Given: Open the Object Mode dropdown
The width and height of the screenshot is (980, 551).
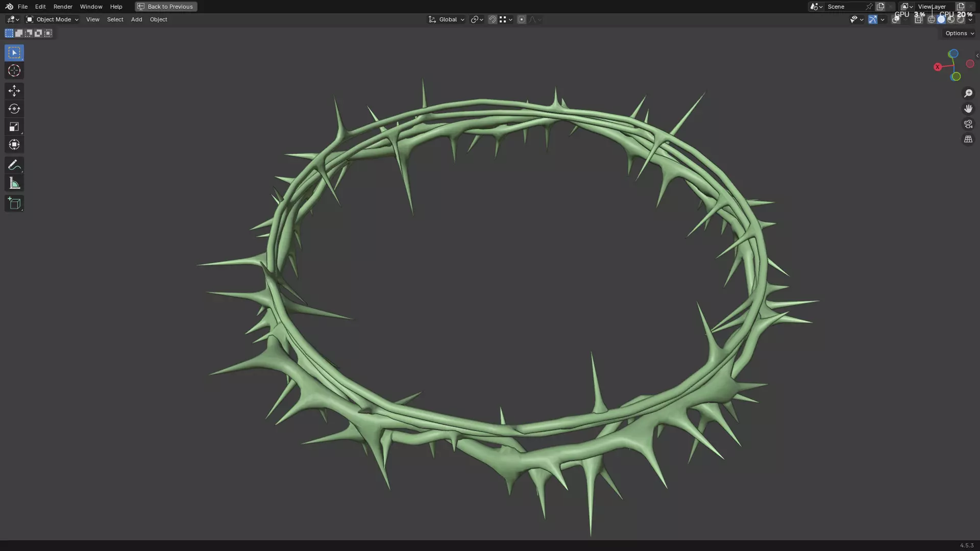Looking at the screenshot, I should pos(52,19).
